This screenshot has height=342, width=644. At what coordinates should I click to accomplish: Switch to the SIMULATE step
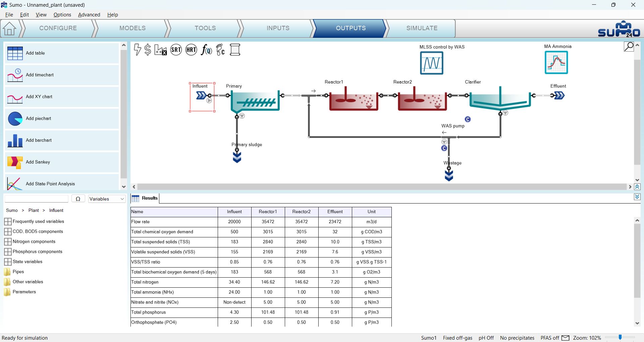coord(422,28)
